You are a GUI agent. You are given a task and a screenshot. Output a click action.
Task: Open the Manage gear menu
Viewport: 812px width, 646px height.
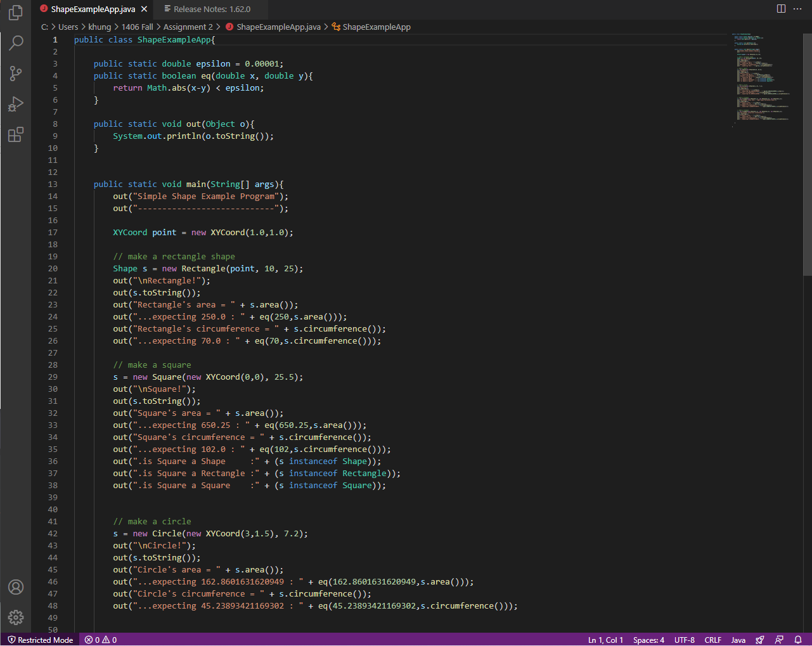pos(16,617)
